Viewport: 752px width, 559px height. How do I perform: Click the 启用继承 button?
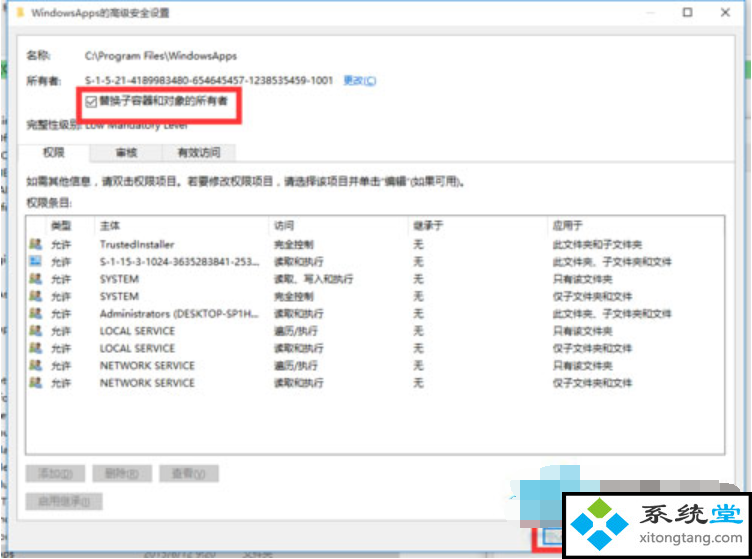[x=64, y=501]
